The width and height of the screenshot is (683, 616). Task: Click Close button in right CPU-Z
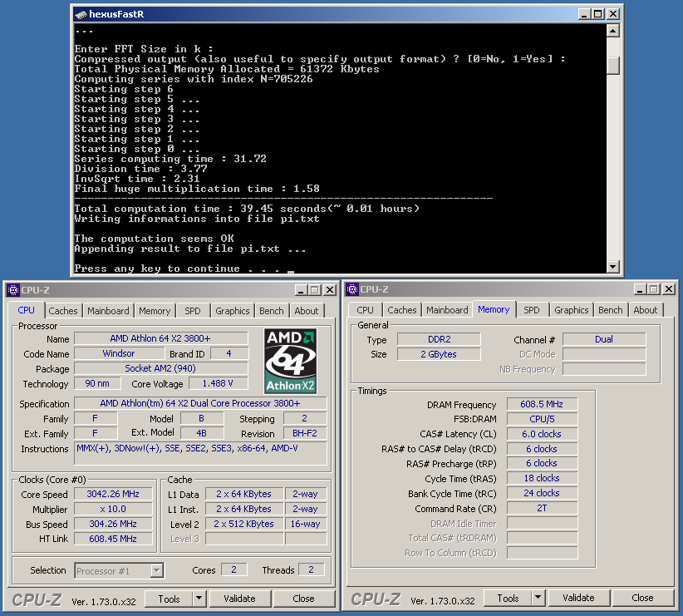point(642,598)
